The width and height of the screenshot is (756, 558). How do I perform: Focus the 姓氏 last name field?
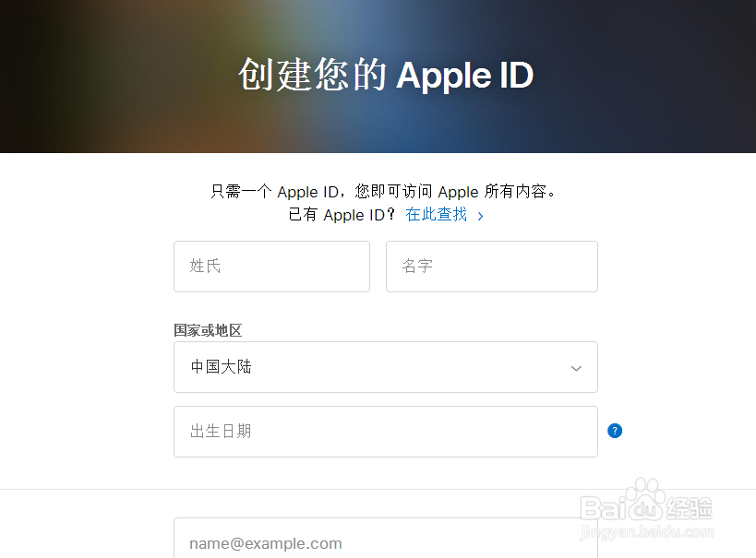[272, 267]
